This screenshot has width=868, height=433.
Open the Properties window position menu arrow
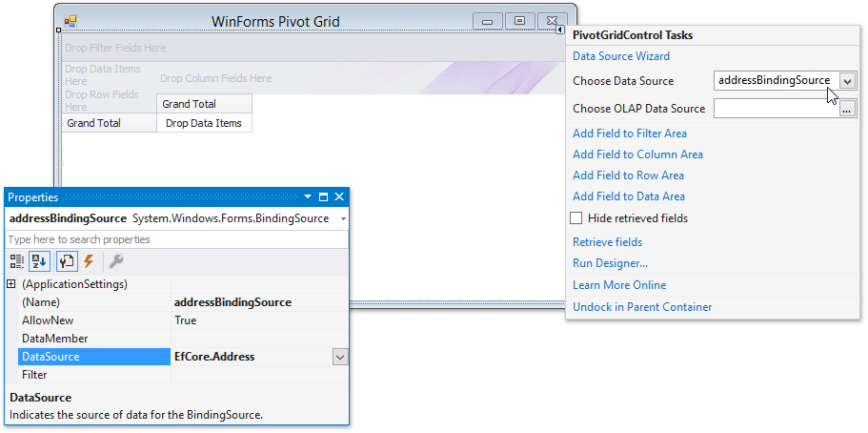(x=309, y=196)
